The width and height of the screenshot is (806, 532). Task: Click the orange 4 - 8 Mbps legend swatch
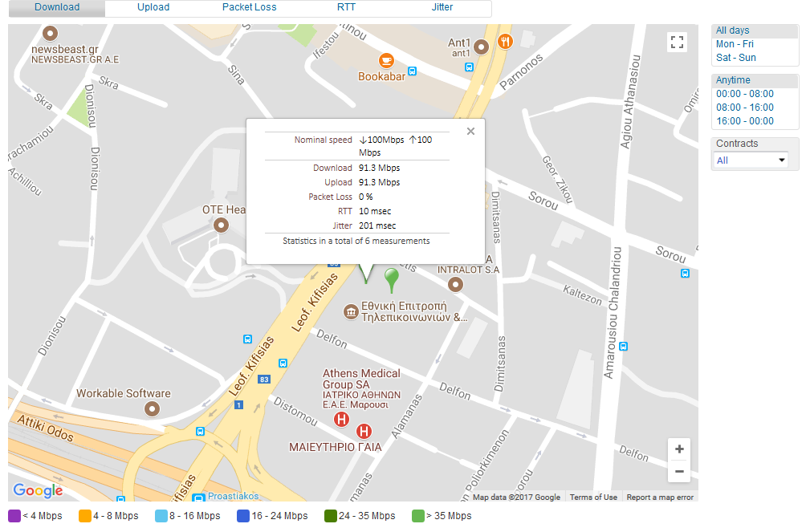tap(85, 516)
